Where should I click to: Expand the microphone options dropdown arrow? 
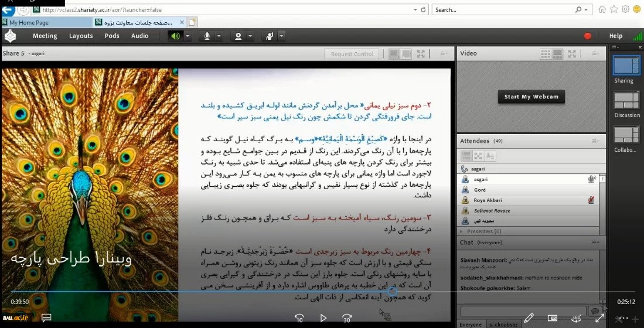[219, 36]
